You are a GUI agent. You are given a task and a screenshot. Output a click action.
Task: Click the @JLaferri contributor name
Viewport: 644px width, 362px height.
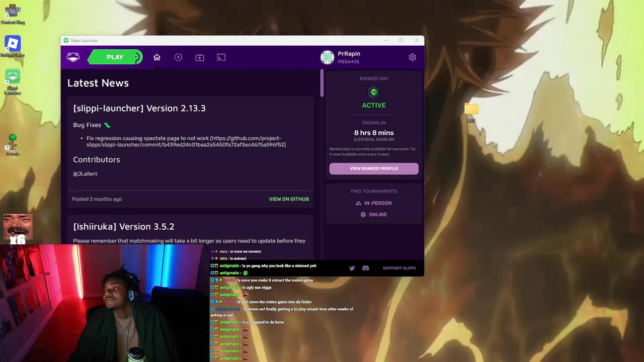[x=85, y=174]
